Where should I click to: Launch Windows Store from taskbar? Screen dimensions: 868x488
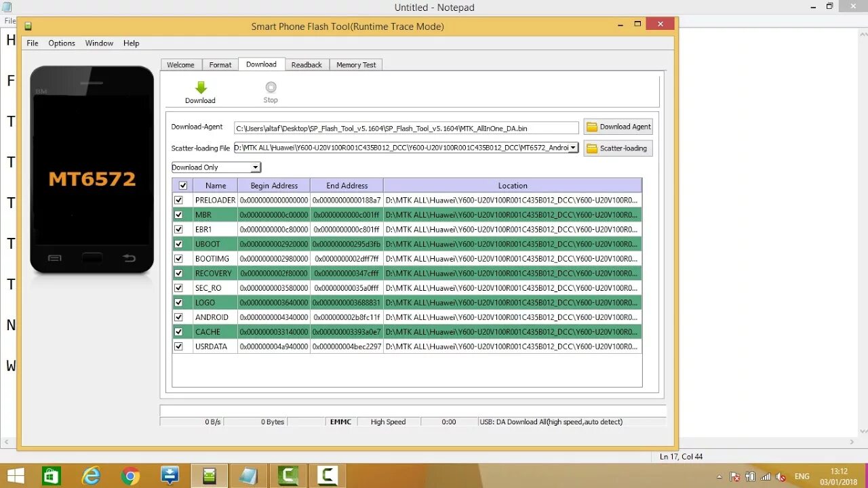click(52, 476)
